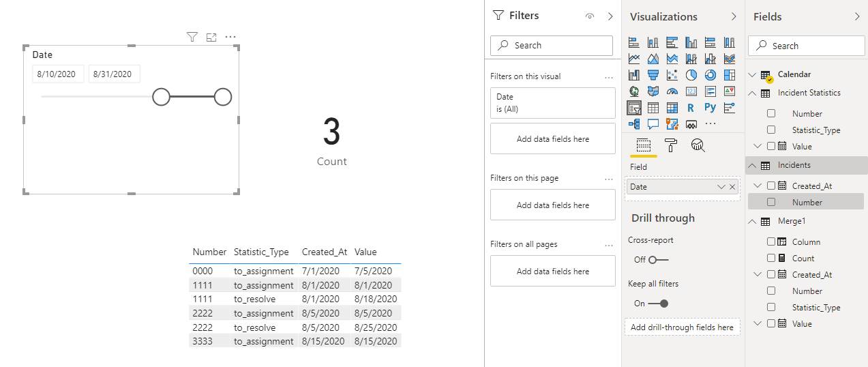Select the R script visual
868x367 pixels.
coord(691,108)
